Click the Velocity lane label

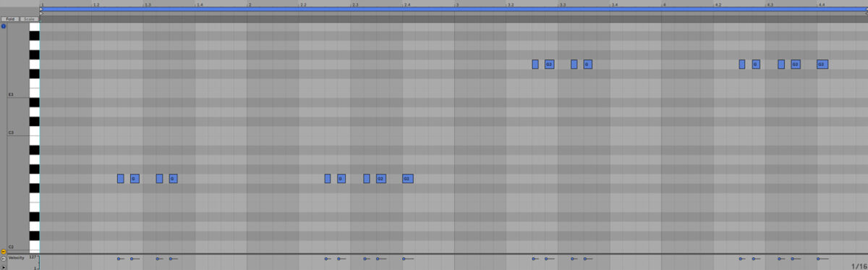(x=16, y=258)
